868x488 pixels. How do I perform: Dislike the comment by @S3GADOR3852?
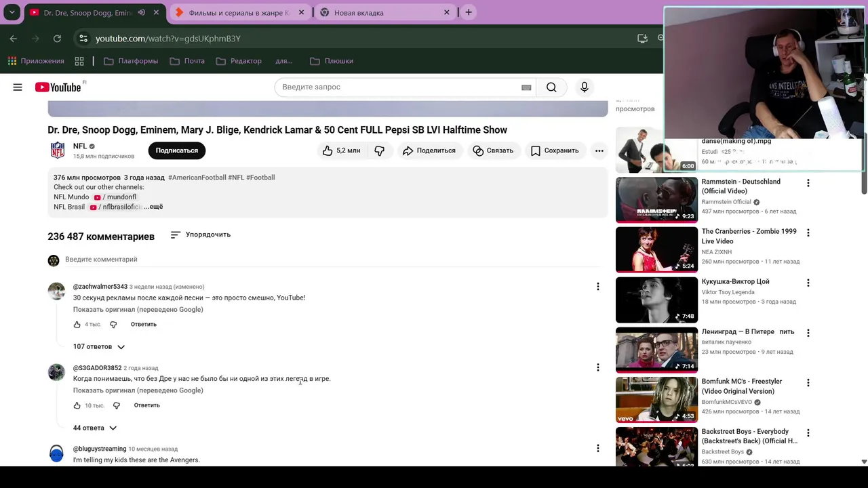pos(117,405)
